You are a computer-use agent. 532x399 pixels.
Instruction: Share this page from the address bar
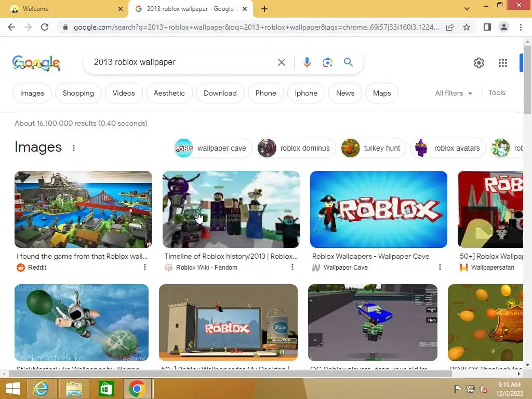pyautogui.click(x=450, y=27)
